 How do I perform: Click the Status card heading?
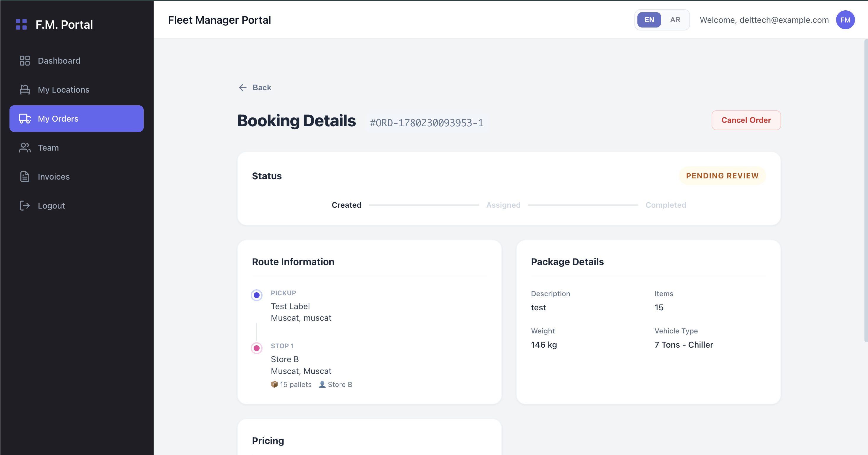(267, 176)
